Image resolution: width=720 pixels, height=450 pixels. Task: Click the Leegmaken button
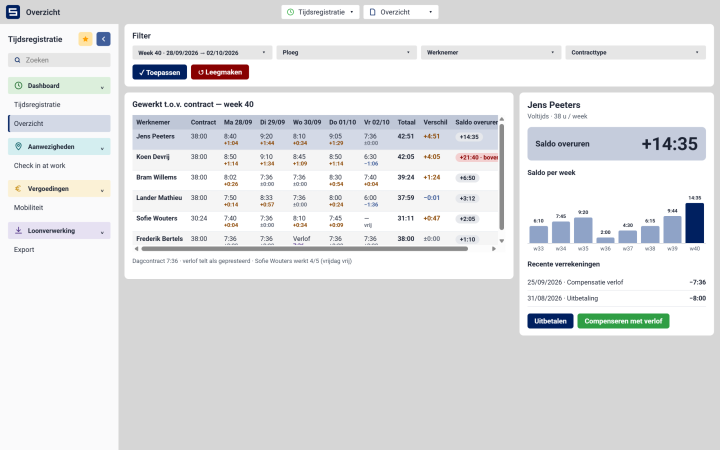(x=220, y=72)
